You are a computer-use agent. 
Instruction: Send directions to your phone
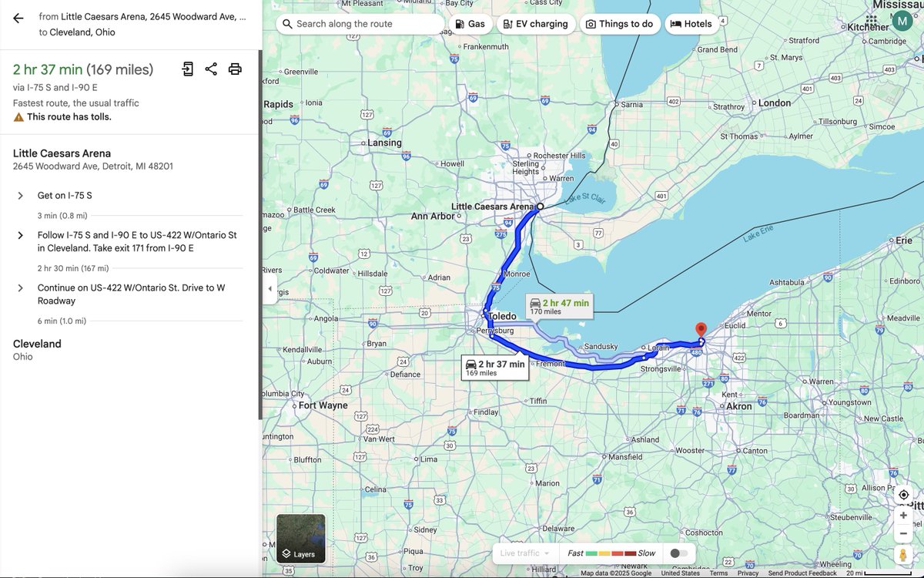point(187,69)
